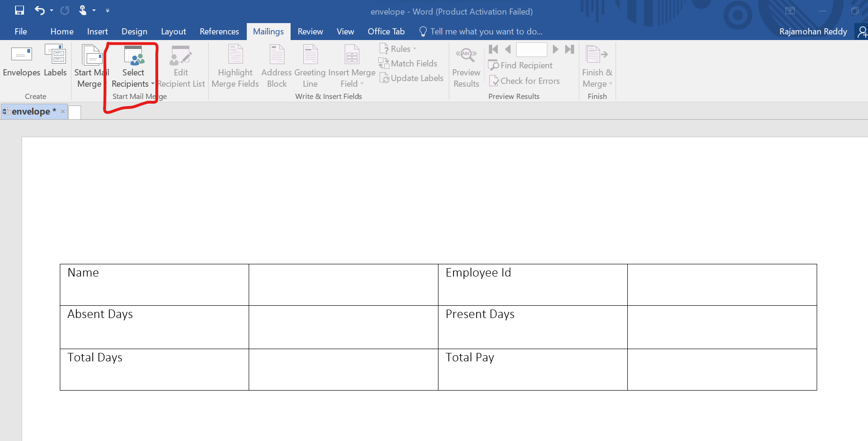Open the File menu
This screenshot has width=868, height=441.
click(21, 32)
